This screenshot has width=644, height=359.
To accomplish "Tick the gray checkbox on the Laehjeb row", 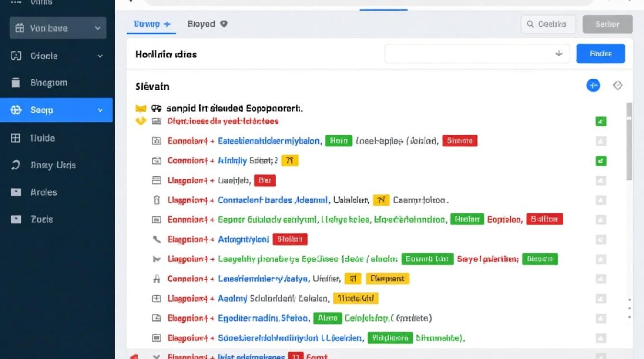I will (x=600, y=180).
